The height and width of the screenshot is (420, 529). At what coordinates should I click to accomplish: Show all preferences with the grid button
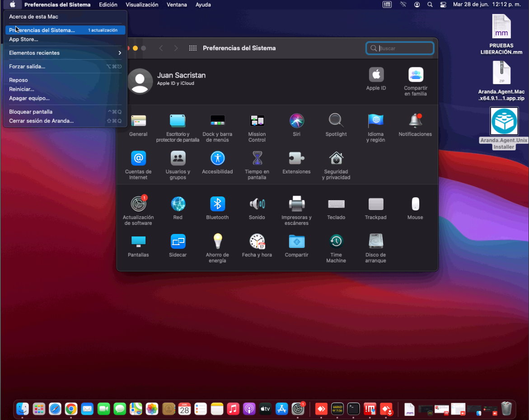pyautogui.click(x=192, y=48)
